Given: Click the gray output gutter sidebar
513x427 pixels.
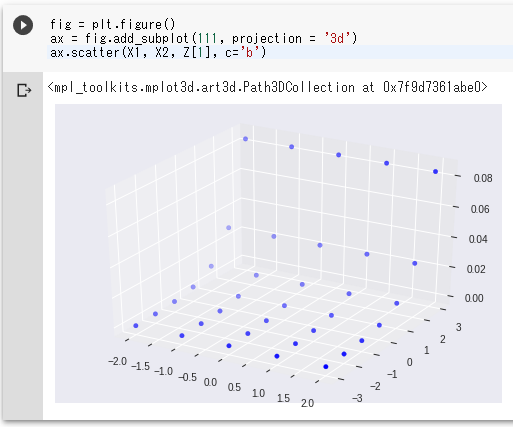Looking at the screenshot, I should coord(23,246).
